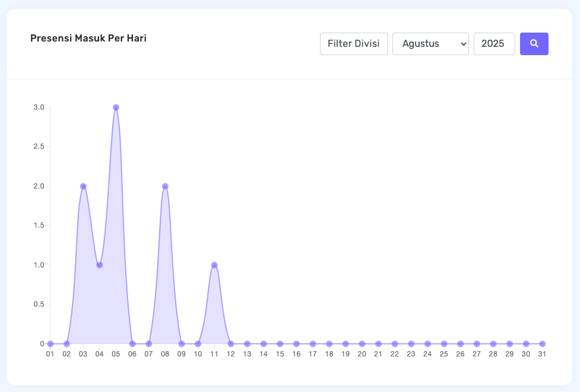Select the day 11 data point at value 1
The image size is (580, 392).
pyautogui.click(x=214, y=265)
